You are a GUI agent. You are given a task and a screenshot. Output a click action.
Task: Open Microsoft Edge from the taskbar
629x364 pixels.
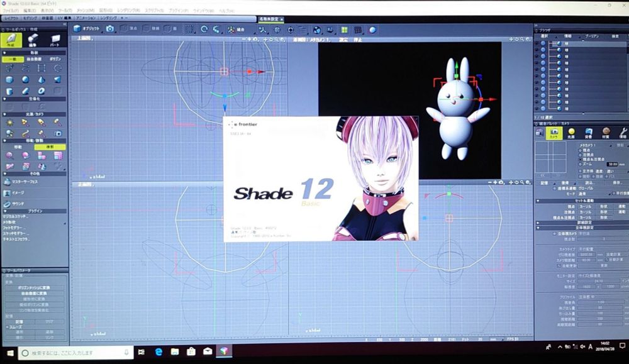pyautogui.click(x=159, y=351)
